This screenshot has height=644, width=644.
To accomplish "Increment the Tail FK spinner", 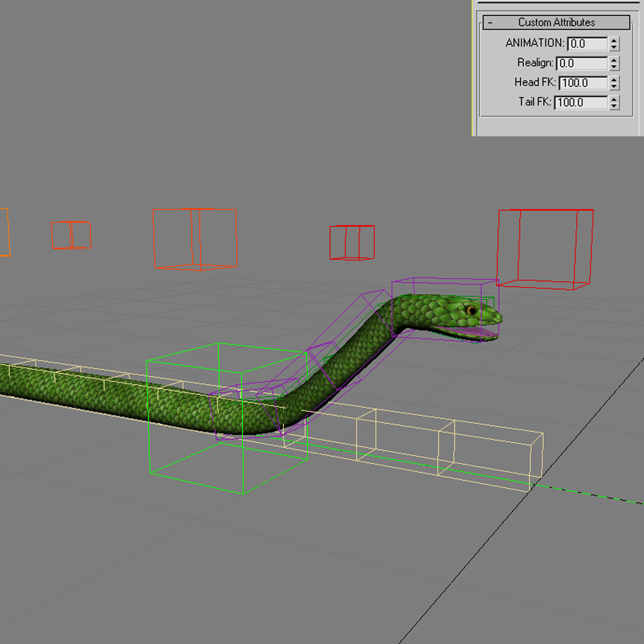I will pyautogui.click(x=614, y=100).
